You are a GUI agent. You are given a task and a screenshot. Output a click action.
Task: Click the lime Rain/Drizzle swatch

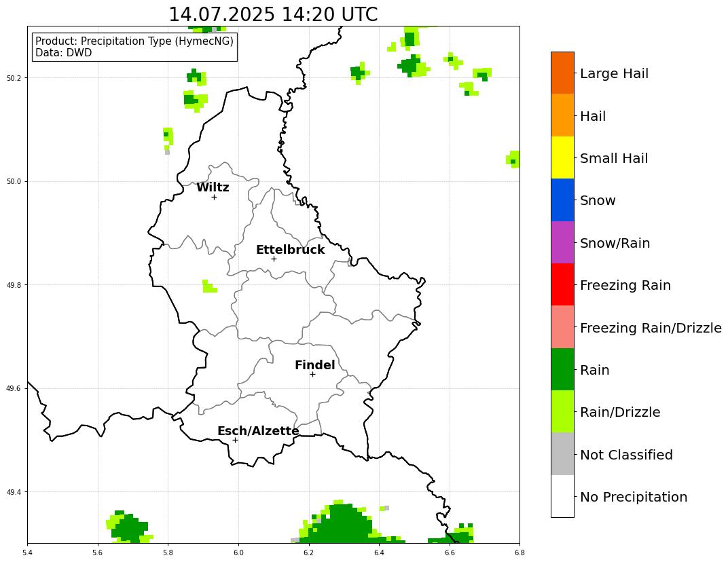click(562, 411)
